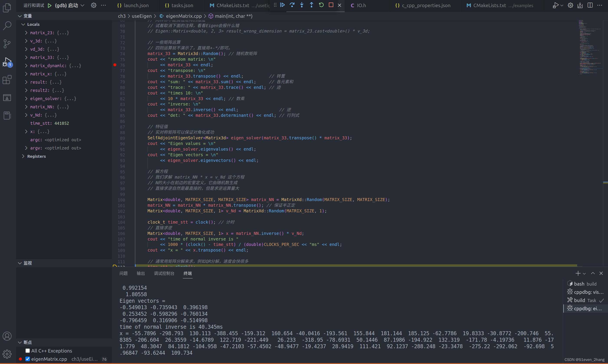
Task: Click the Step Into debug icon
Action: (302, 5)
